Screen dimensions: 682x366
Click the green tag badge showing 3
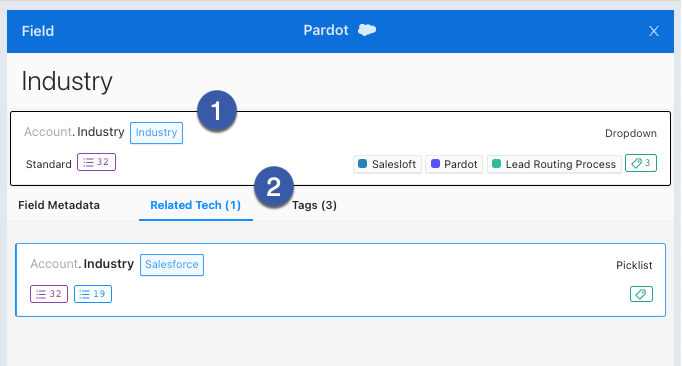pos(641,163)
